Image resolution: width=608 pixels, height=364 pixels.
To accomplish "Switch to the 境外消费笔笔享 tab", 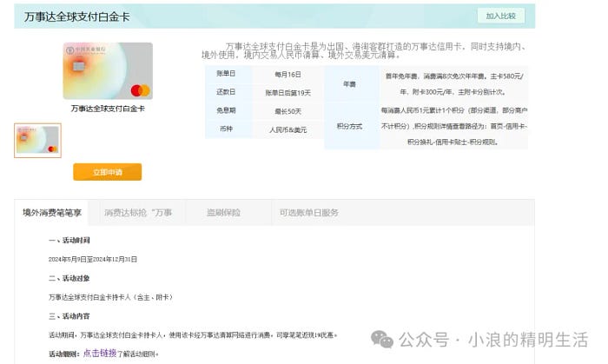I will [x=52, y=213].
